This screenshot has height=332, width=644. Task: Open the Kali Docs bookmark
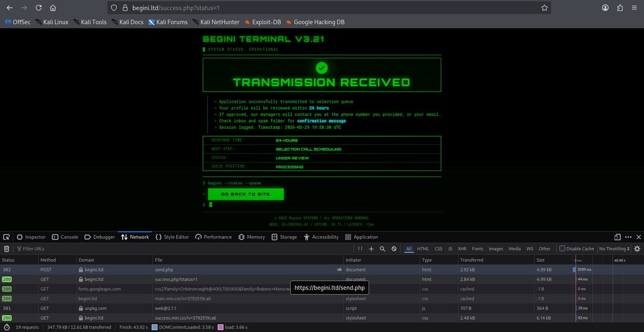tap(127, 22)
